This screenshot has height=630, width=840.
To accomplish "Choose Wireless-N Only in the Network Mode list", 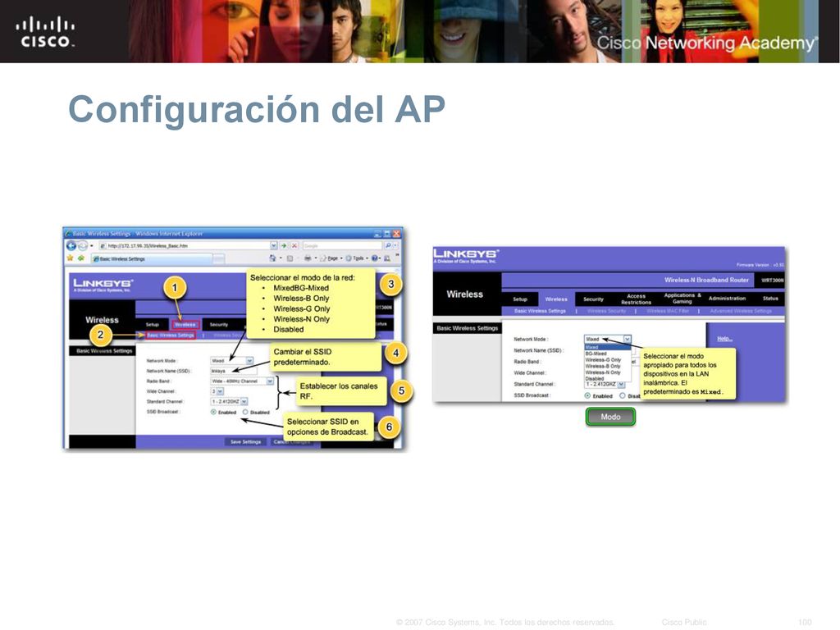I will click(608, 372).
